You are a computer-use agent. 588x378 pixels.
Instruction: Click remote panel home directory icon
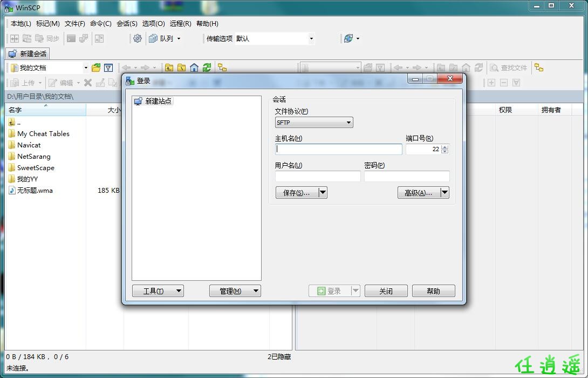pyautogui.click(x=466, y=67)
